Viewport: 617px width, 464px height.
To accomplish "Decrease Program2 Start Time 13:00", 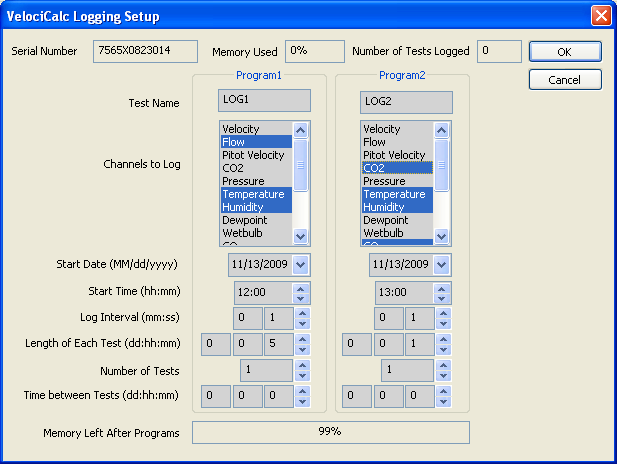I will tap(442, 298).
